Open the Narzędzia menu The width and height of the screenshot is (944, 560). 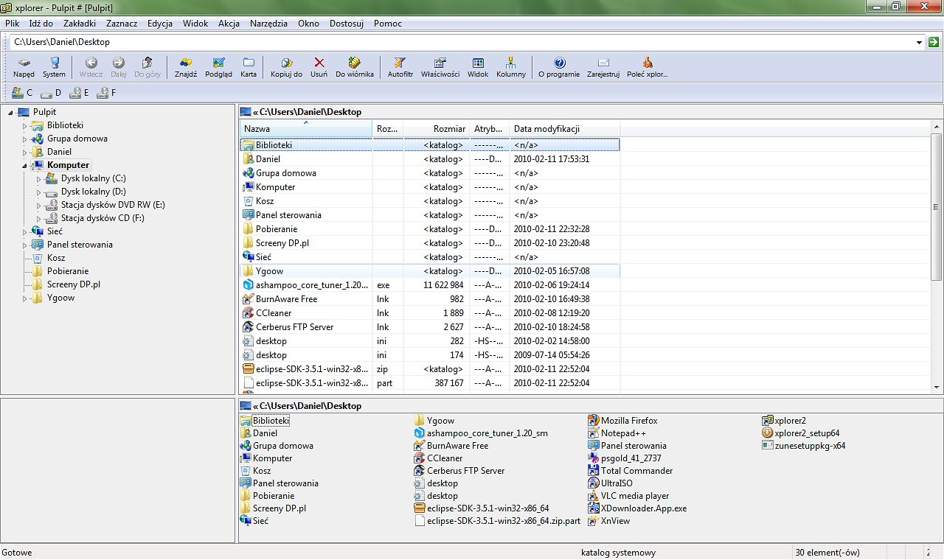(268, 24)
